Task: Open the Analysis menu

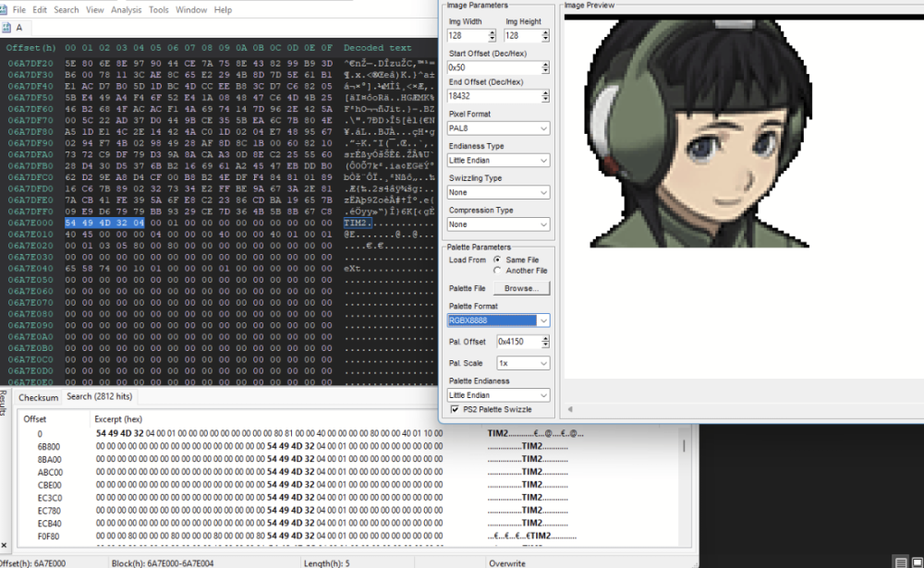Action: pos(126,9)
